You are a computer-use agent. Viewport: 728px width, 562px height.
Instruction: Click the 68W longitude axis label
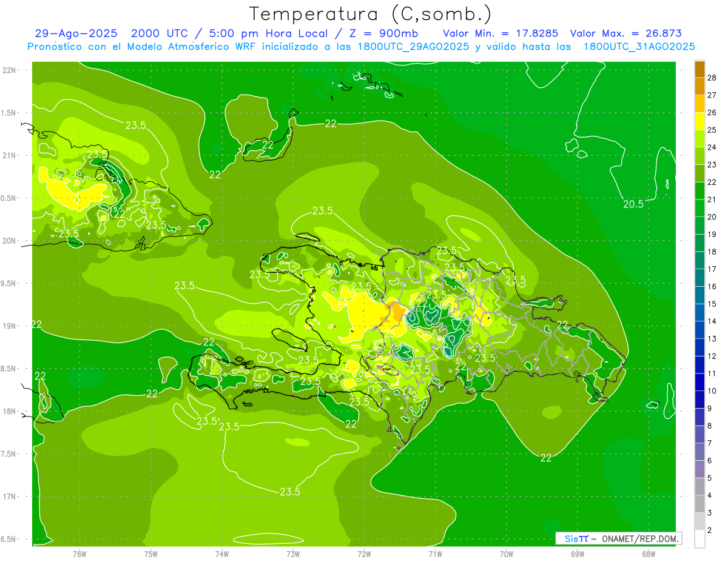tap(648, 554)
